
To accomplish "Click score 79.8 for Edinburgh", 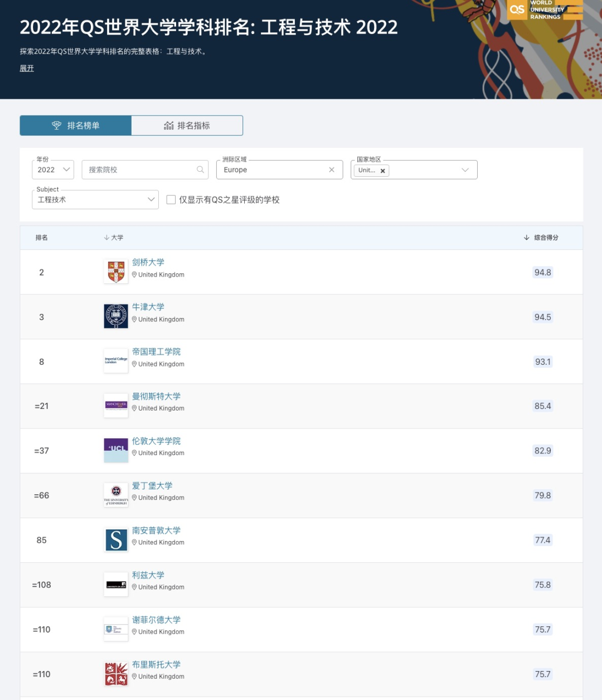I will tap(542, 495).
